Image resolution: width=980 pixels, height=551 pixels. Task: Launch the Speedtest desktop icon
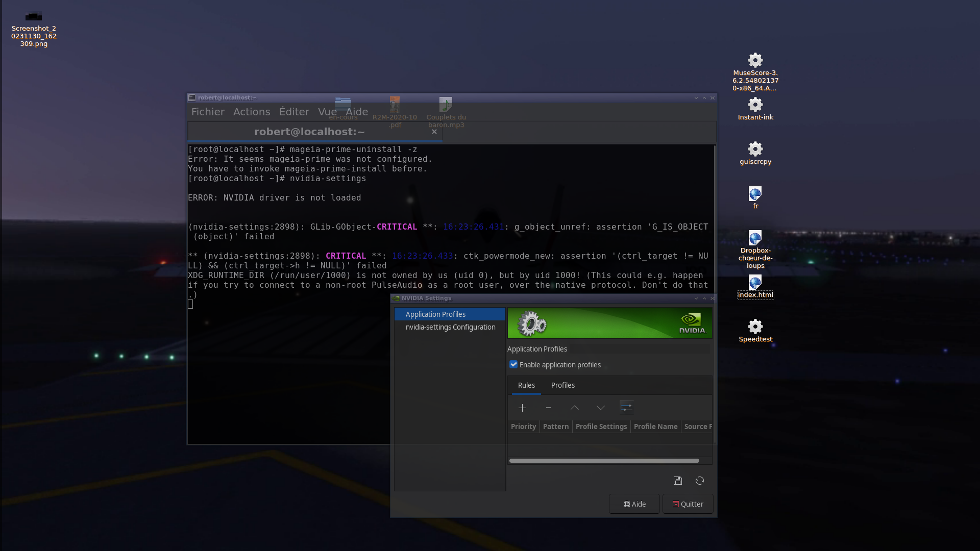755,331
